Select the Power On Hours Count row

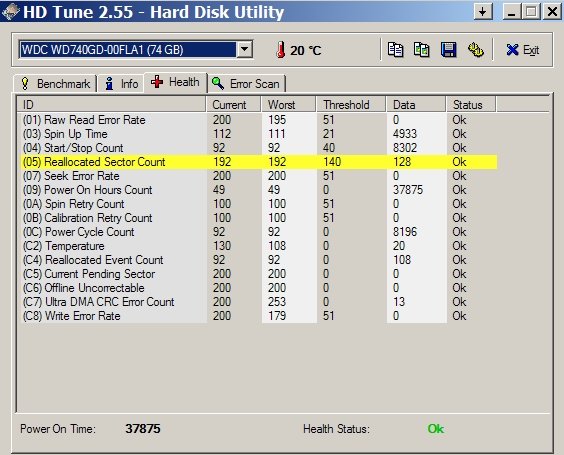(259, 190)
